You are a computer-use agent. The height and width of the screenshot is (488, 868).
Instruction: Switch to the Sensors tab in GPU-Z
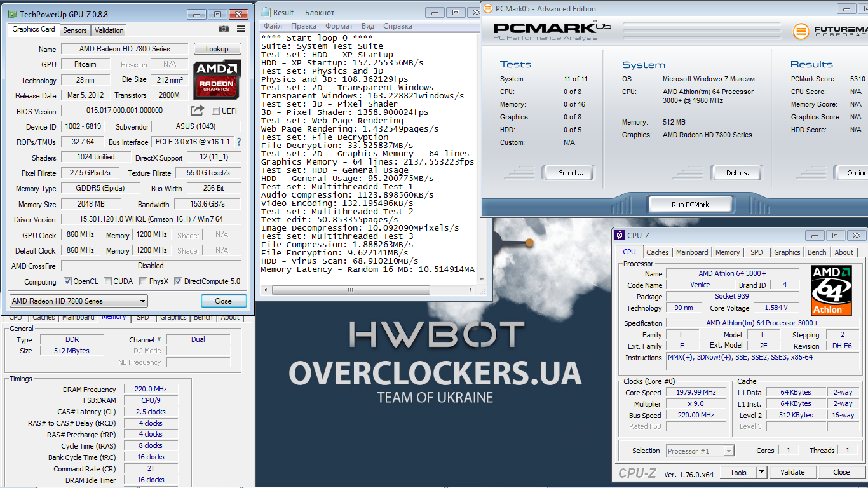coord(75,30)
